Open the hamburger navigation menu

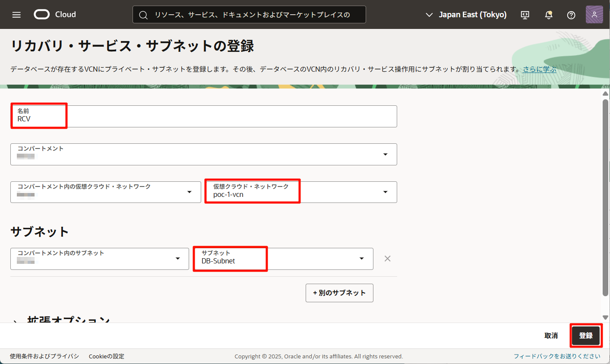point(16,15)
